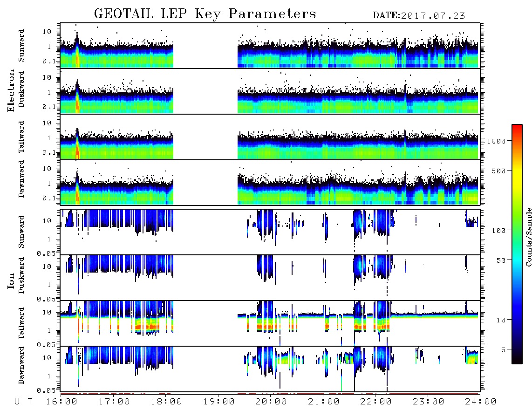Click the Ion "Sunward" axis label

pyautogui.click(x=21, y=232)
